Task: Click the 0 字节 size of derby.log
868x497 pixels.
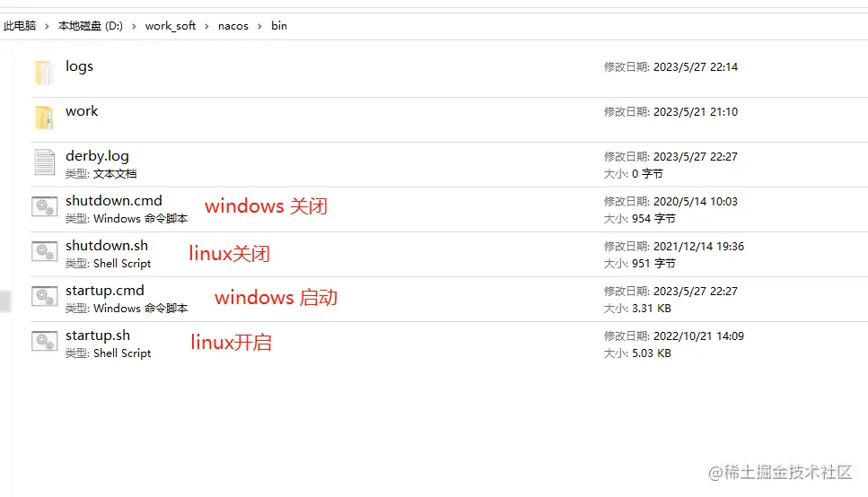Action: [x=647, y=174]
